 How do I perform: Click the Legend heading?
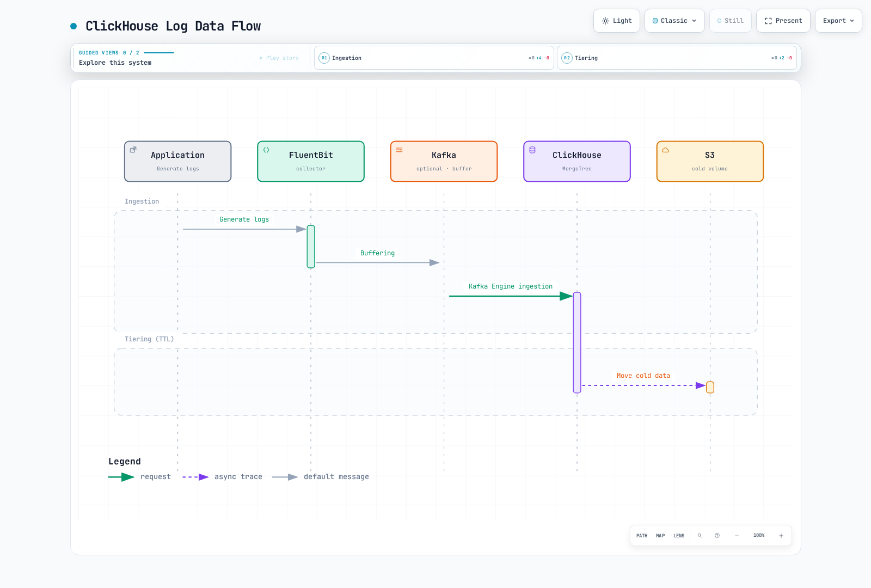point(125,461)
